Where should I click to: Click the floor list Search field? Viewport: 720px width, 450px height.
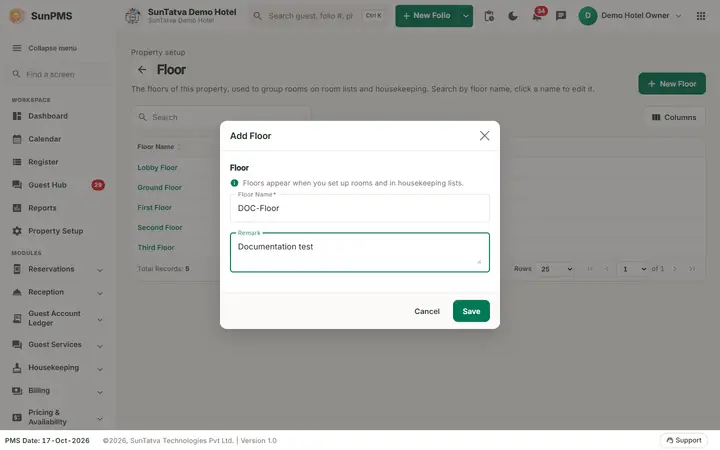[221, 117]
